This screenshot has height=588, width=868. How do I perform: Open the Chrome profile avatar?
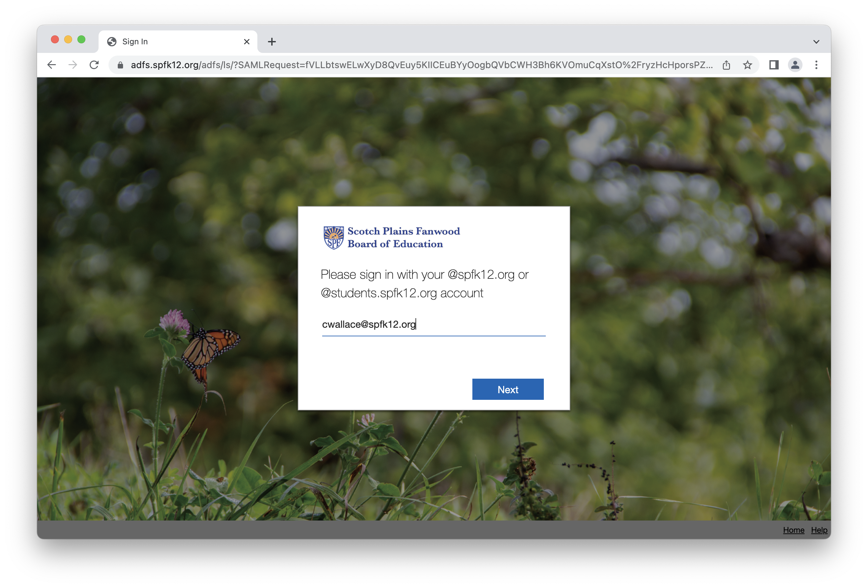click(795, 65)
